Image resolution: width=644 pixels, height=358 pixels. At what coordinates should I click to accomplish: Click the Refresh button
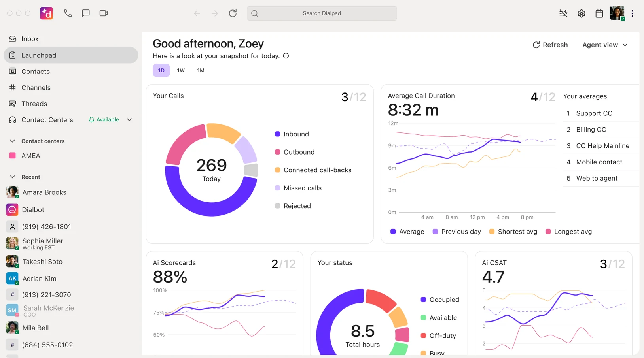[550, 45]
